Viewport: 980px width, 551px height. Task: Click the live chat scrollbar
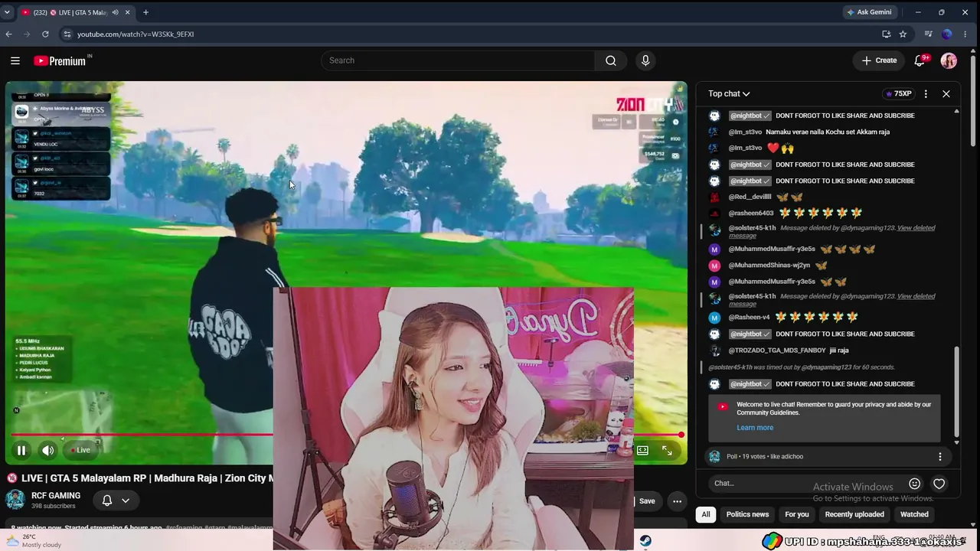click(956, 390)
